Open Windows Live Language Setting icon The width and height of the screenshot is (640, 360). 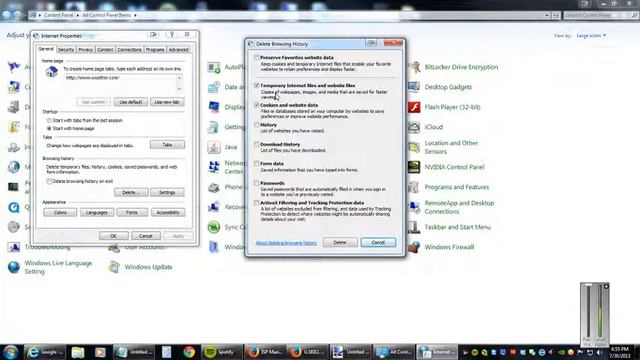coord(14,267)
